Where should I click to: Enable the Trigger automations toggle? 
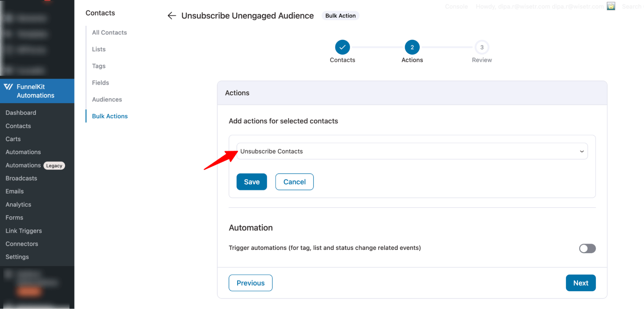tap(587, 248)
